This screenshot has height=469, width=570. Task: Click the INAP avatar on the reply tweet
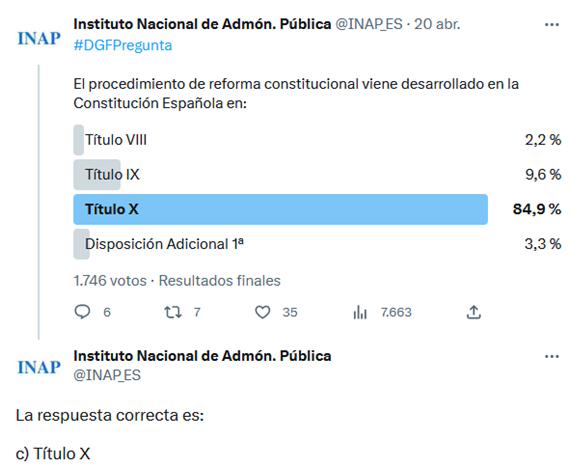click(x=39, y=367)
